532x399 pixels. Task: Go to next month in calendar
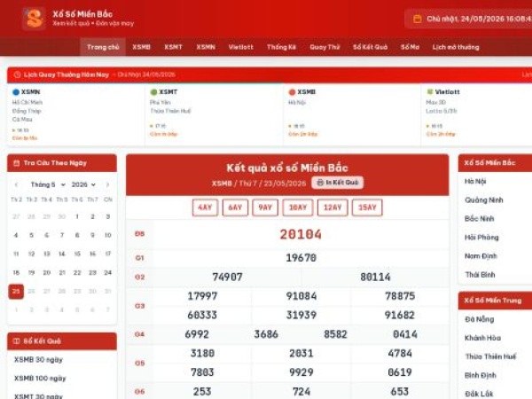click(107, 184)
